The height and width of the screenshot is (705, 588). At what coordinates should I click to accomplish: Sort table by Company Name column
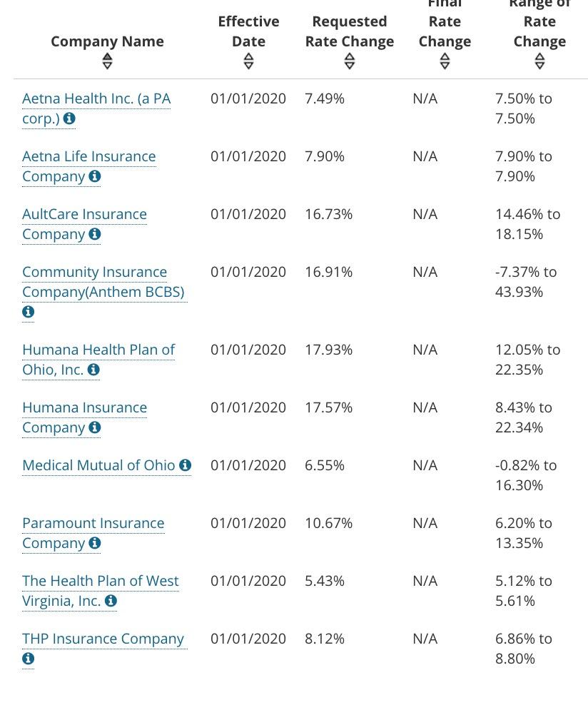[x=107, y=61]
